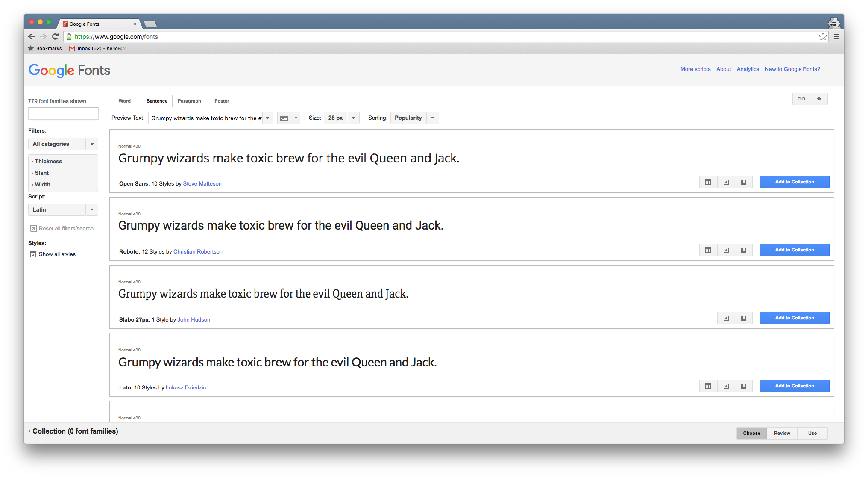The height and width of the screenshot is (478, 868).
Task: Click the Google Fonts browser tab
Action: (x=99, y=24)
